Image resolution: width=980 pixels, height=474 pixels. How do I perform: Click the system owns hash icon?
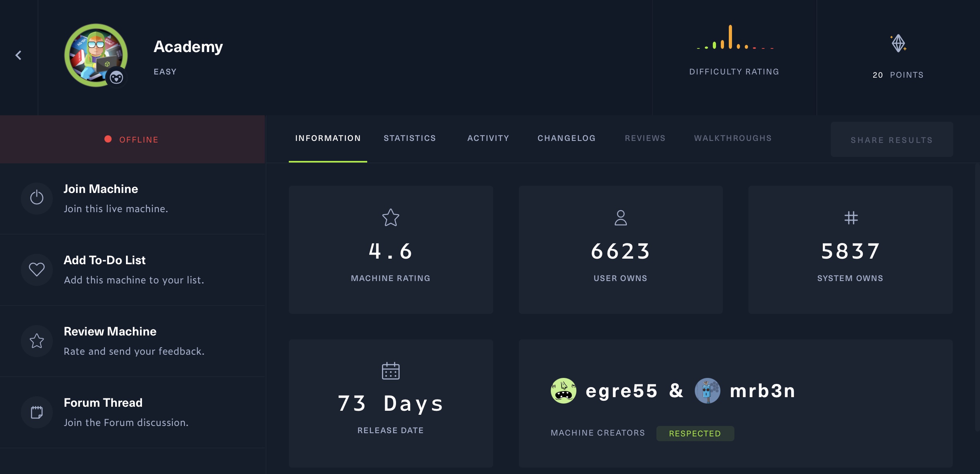(851, 218)
